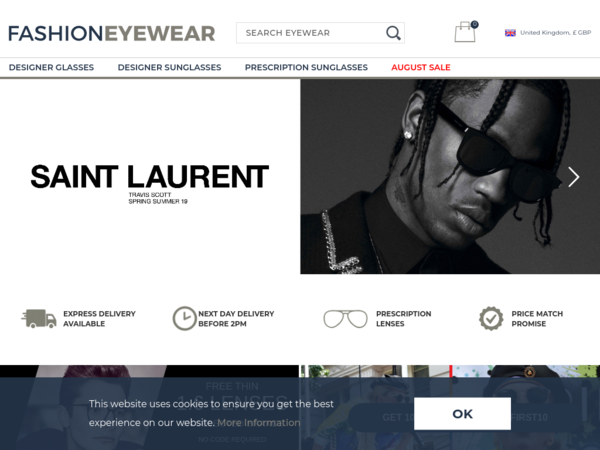Open the Designer Glasses menu
600x450 pixels.
pos(51,67)
